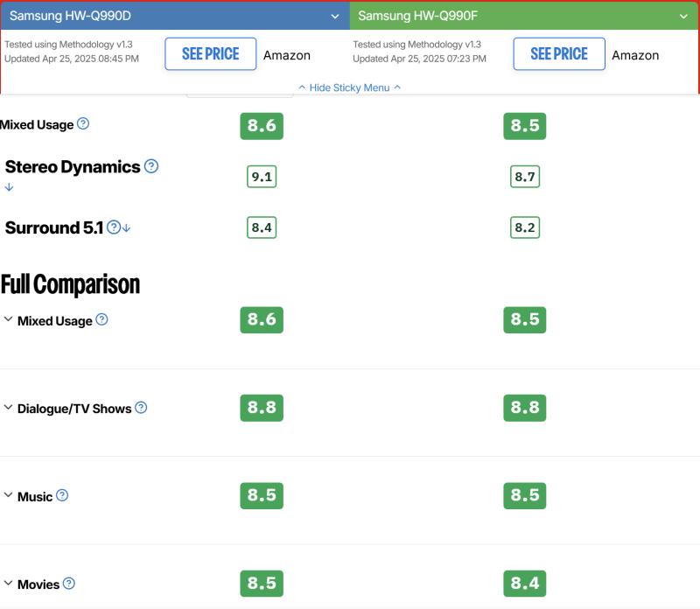Image resolution: width=700 pixels, height=609 pixels.
Task: Open the Samsung HW-Q990D product dropdown
Action: coord(174,16)
